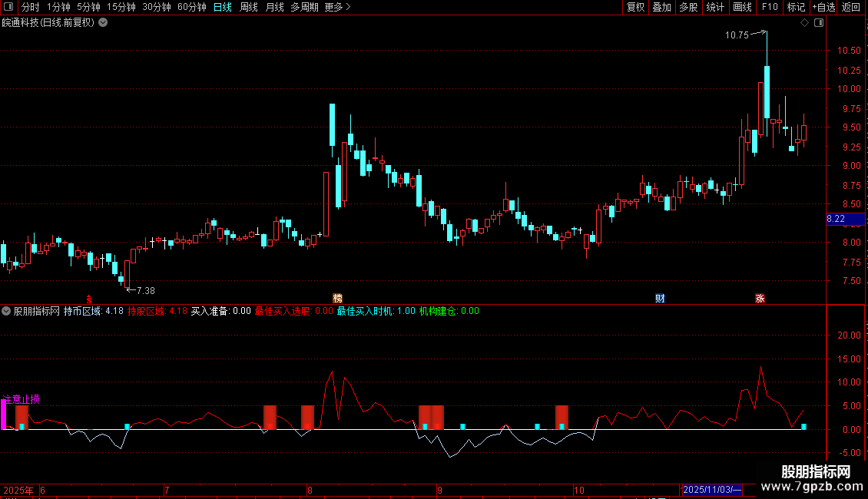Click the 叠加 overlay button
Screen dimensions: 868x499
click(661, 7)
